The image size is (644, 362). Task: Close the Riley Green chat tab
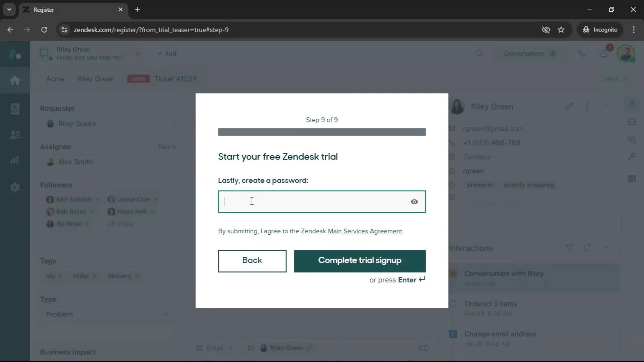tap(138, 54)
